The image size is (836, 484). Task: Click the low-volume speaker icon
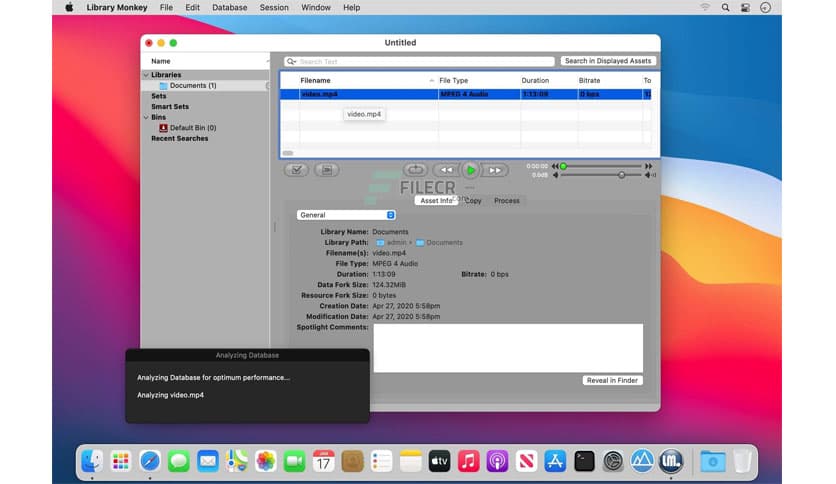(555, 175)
